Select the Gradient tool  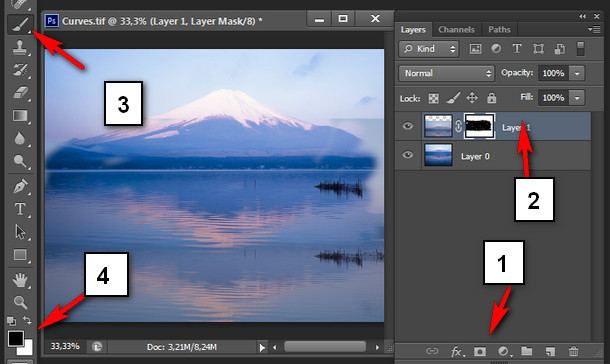point(20,116)
